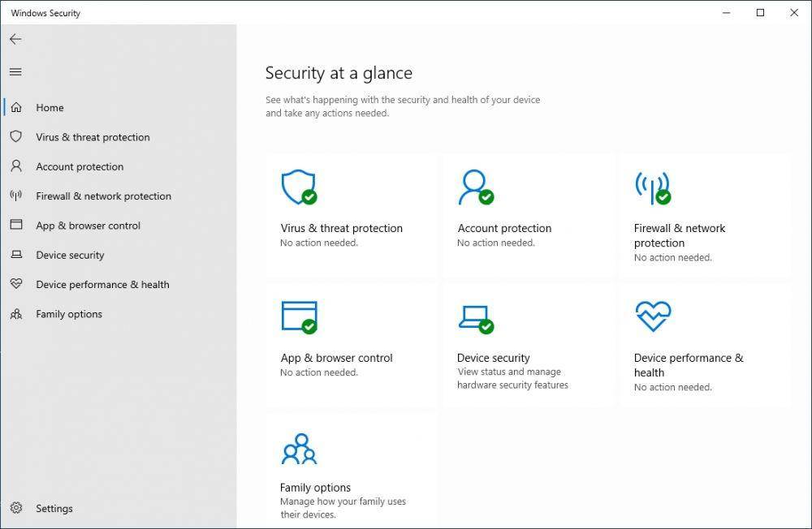Click the laptop icon in sidebar

pyautogui.click(x=16, y=254)
